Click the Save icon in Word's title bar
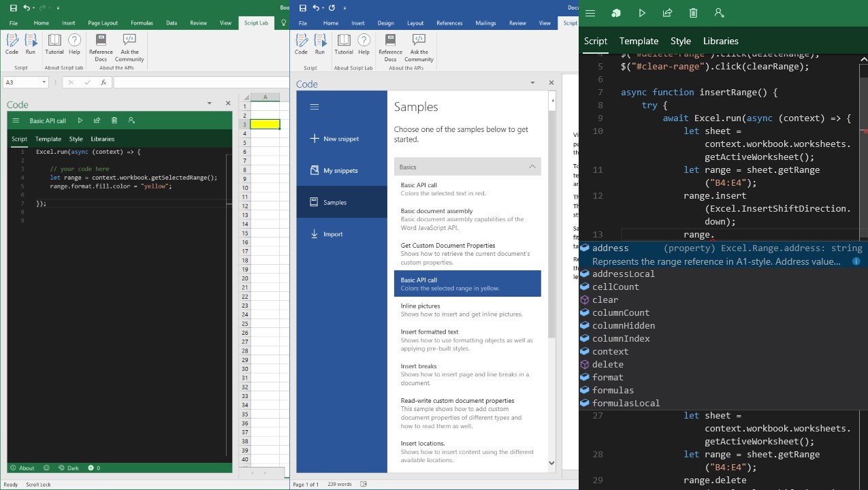The width and height of the screenshot is (868, 490). [302, 7]
